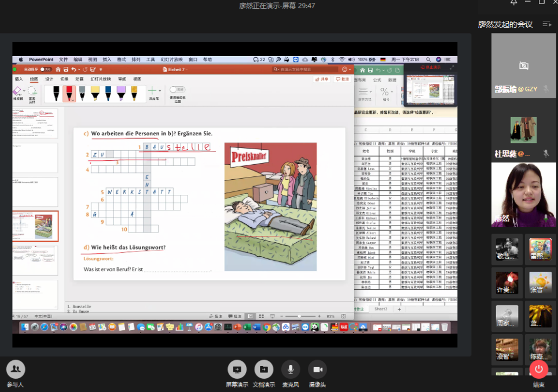Select the red pen tool
558x392 pixels.
point(69,94)
